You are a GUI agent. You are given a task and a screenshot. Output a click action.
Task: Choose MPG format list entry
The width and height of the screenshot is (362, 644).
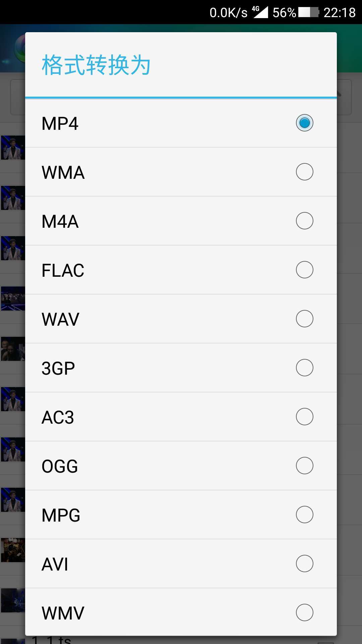point(181,515)
